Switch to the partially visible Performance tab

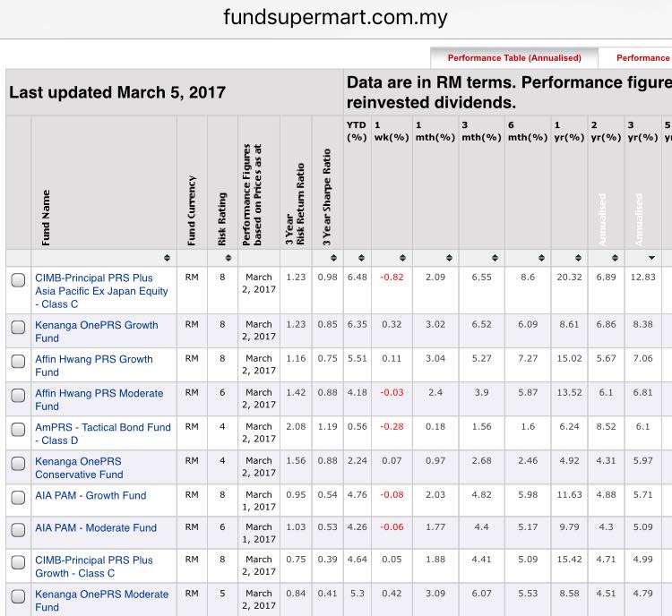pos(636,58)
